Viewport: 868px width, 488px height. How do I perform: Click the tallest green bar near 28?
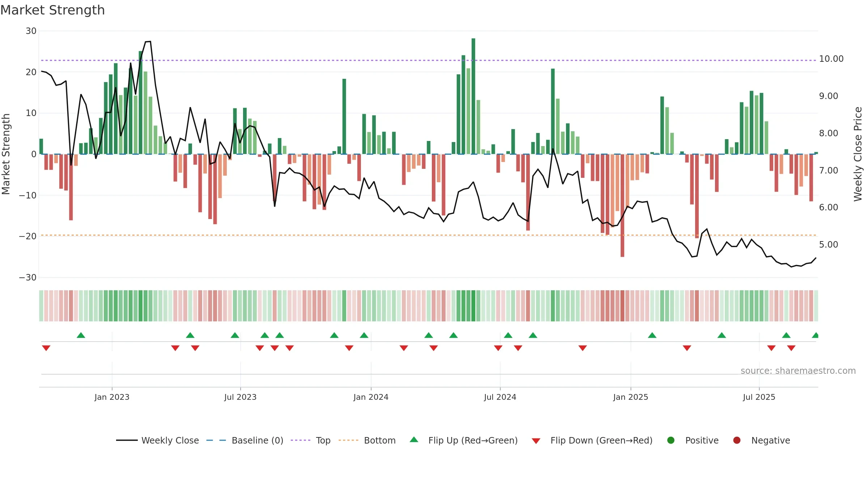473,96
